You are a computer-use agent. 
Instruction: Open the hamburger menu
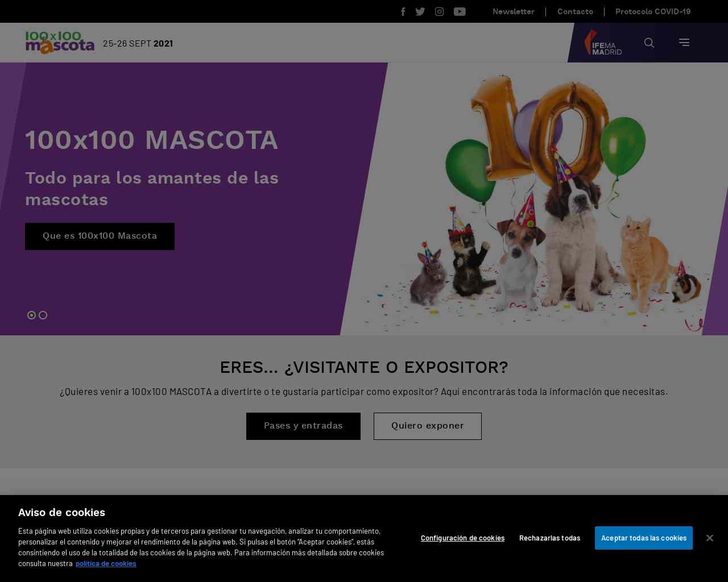point(684,43)
